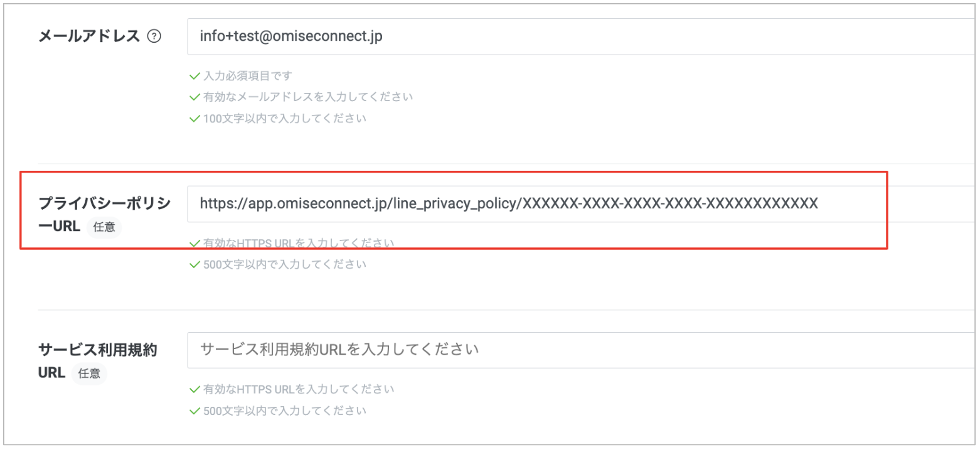980x452 pixels.
Task: Click checkmark for terms-of-service 有効なHTTPS URL rule
Action: (x=194, y=390)
